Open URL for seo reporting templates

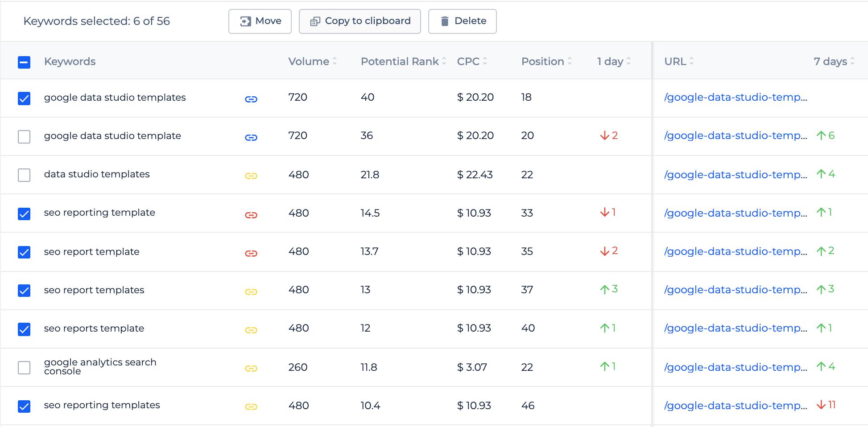tap(736, 406)
